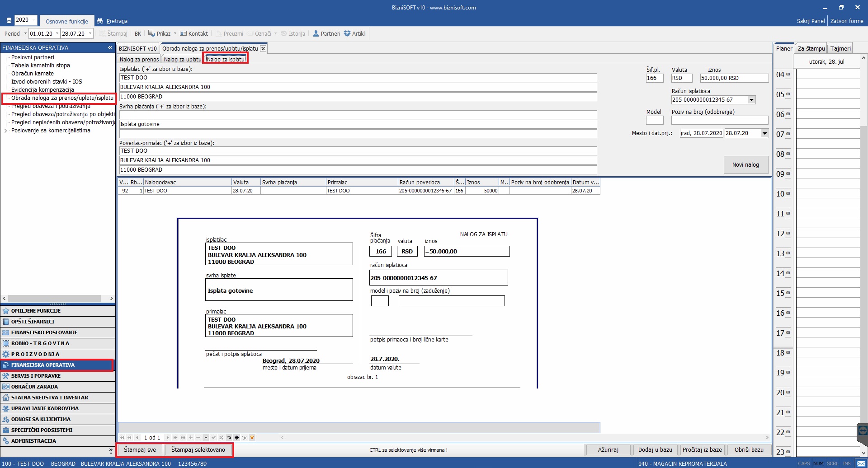This screenshot has width=868, height=468.
Task: Click the plus add-record navigator icon
Action: [191, 437]
